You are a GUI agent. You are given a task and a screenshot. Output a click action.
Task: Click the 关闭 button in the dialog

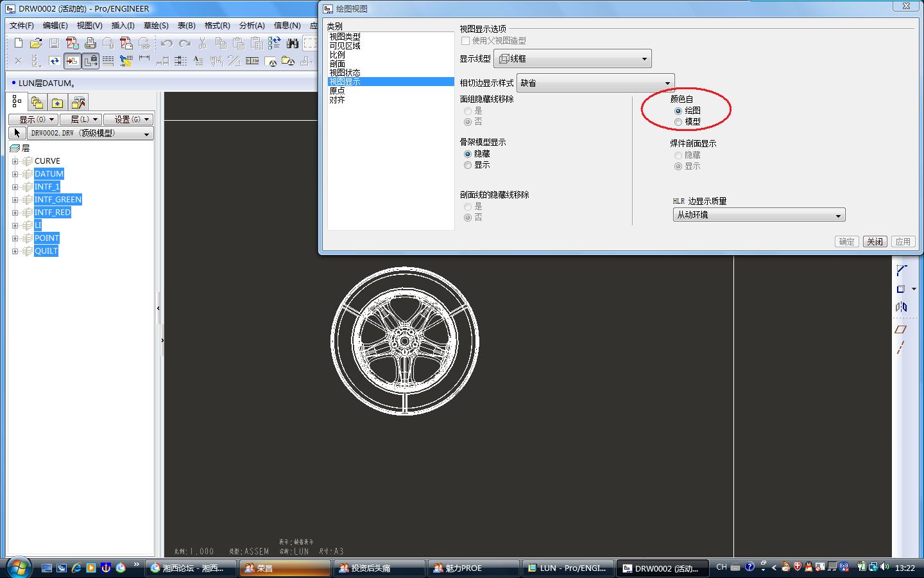click(x=875, y=241)
